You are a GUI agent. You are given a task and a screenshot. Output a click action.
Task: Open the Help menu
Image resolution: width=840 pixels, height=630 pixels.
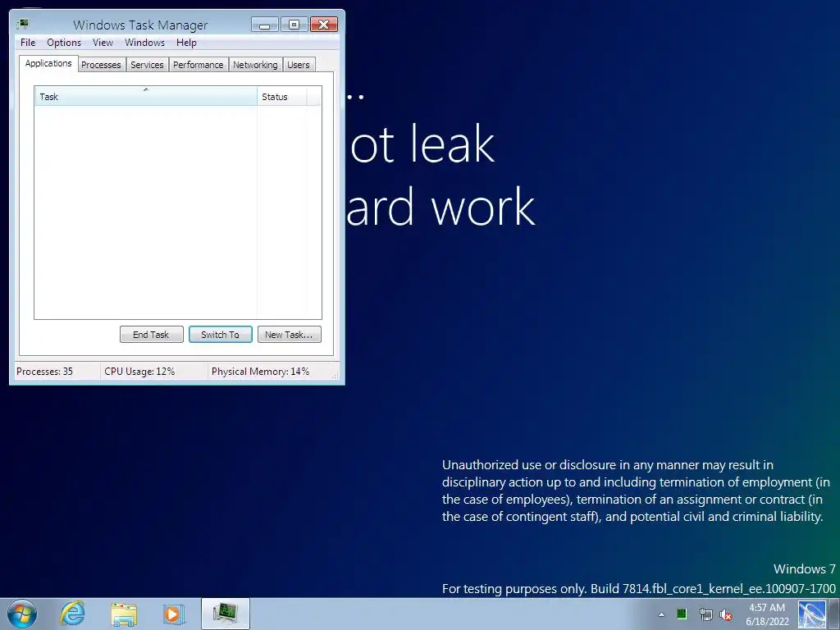coord(186,43)
